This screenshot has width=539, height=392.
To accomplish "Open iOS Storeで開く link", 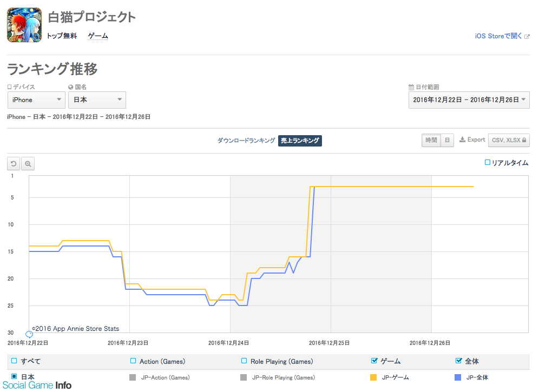I will (x=498, y=36).
